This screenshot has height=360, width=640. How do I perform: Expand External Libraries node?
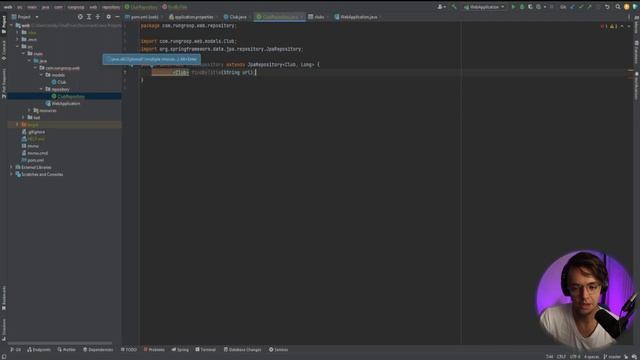tap(11, 167)
